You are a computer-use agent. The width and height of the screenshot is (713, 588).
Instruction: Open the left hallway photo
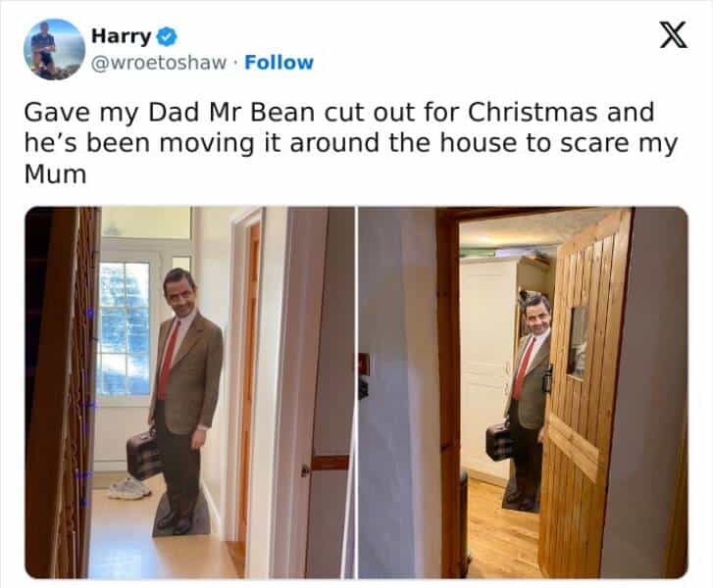pyautogui.click(x=189, y=392)
